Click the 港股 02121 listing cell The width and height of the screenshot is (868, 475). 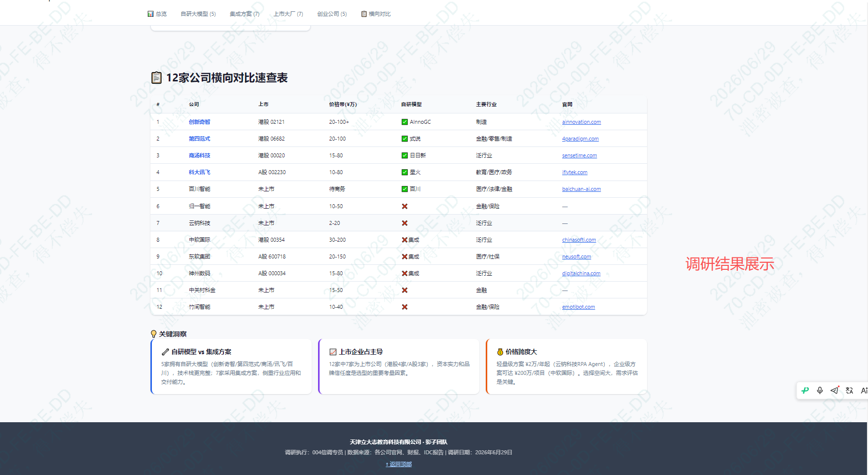point(271,122)
